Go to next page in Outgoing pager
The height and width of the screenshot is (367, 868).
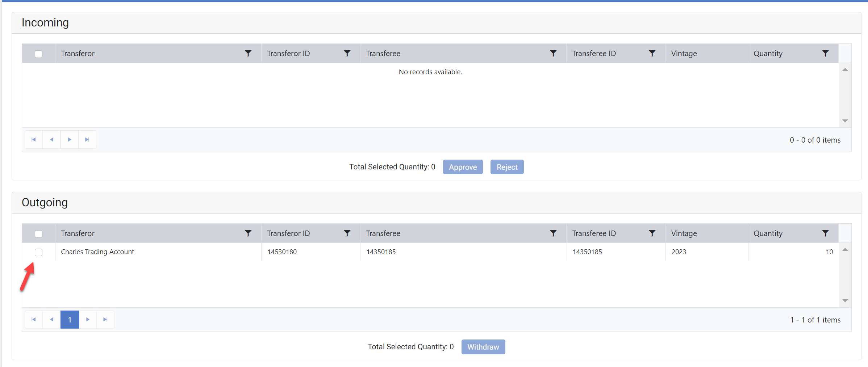tap(88, 320)
